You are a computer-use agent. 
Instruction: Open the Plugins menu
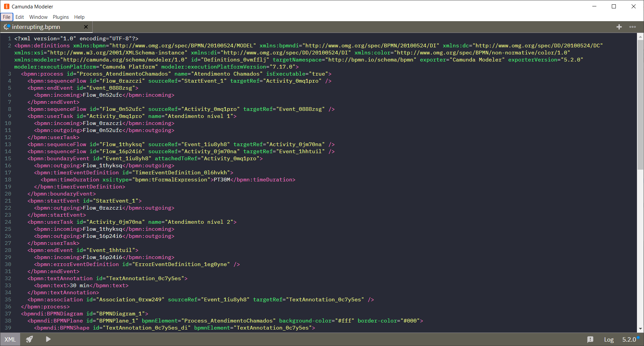tap(61, 17)
